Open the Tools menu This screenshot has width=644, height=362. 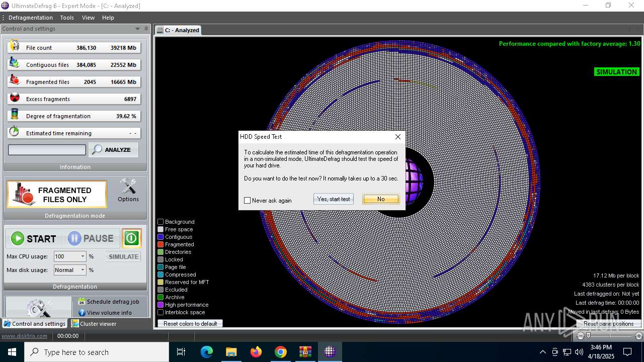[67, 18]
